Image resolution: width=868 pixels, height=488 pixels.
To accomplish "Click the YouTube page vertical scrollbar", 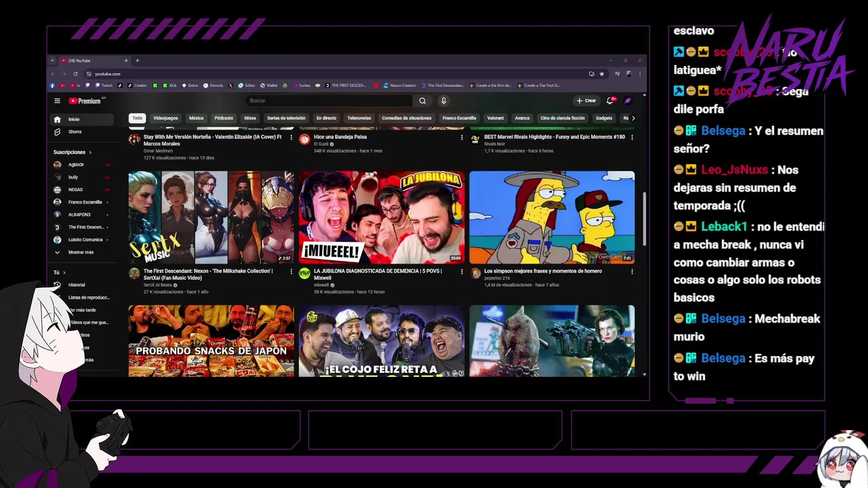I will pyautogui.click(x=644, y=219).
